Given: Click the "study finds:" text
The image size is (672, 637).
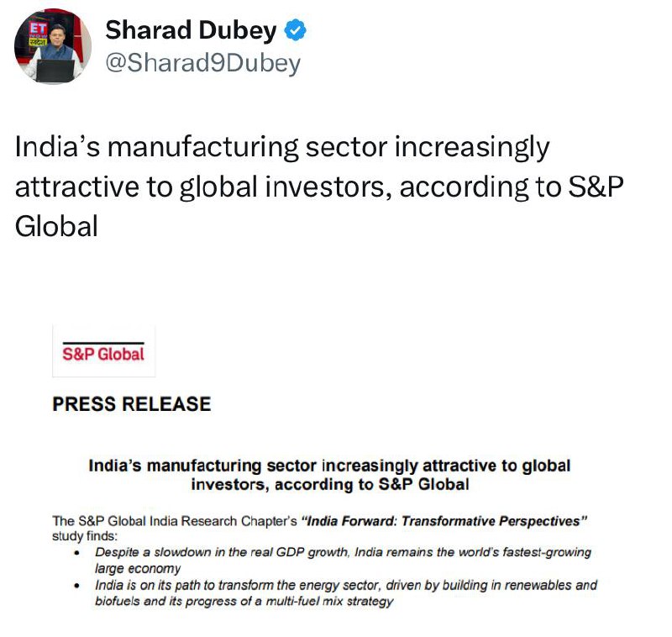Looking at the screenshot, I should [x=85, y=536].
